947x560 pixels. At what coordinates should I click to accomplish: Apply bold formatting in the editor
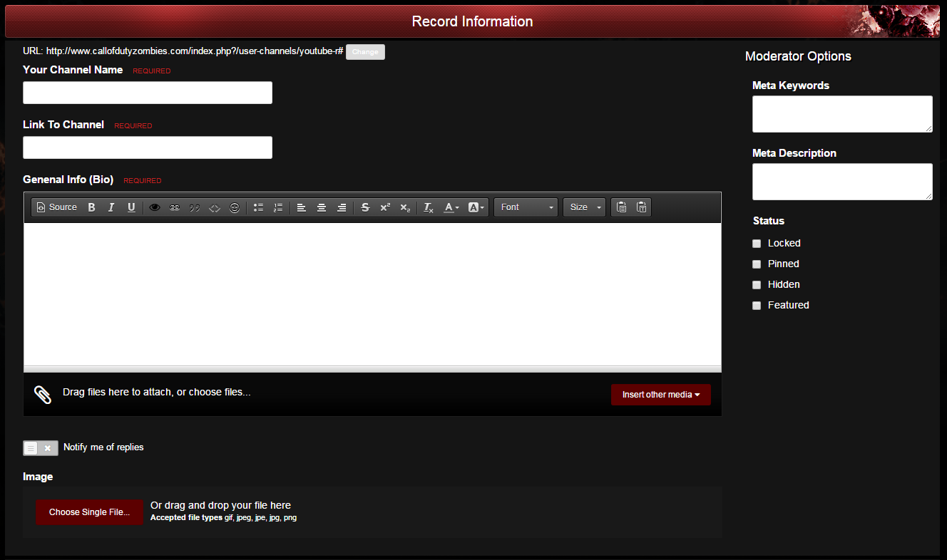pyautogui.click(x=91, y=207)
